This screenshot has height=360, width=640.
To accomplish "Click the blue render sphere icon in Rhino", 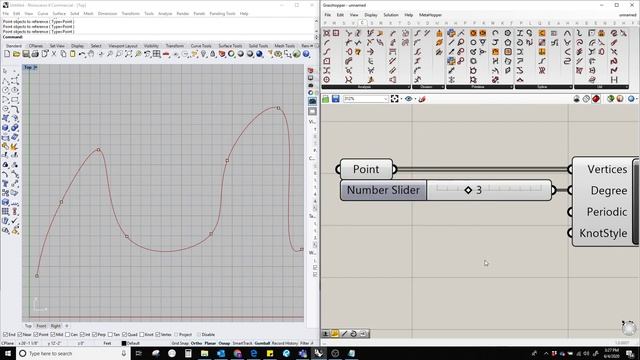I will pyautogui.click(x=259, y=54).
